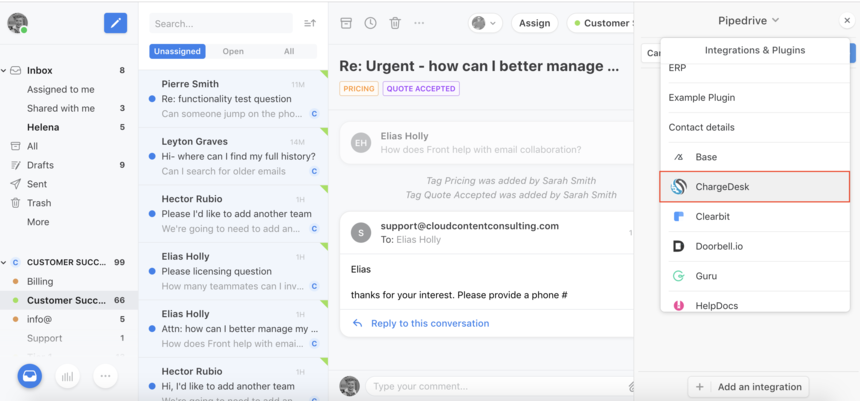Select the Base integration icon

point(678,157)
